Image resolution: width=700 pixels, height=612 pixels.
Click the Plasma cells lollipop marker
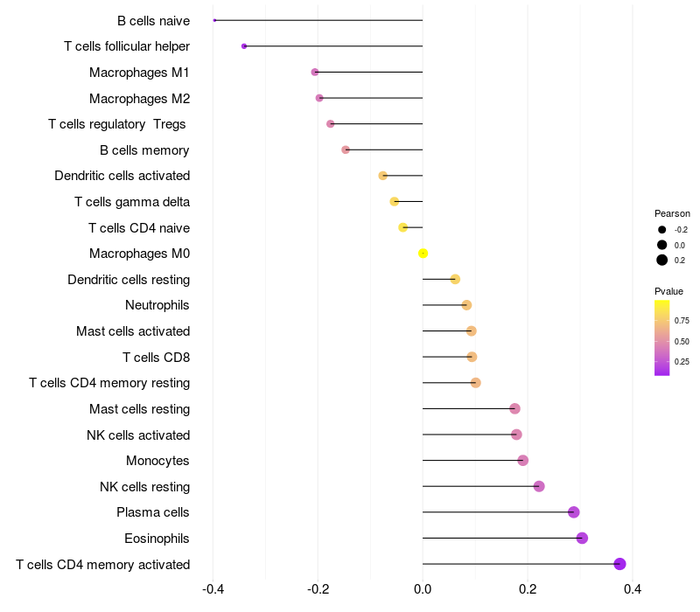coord(574,512)
